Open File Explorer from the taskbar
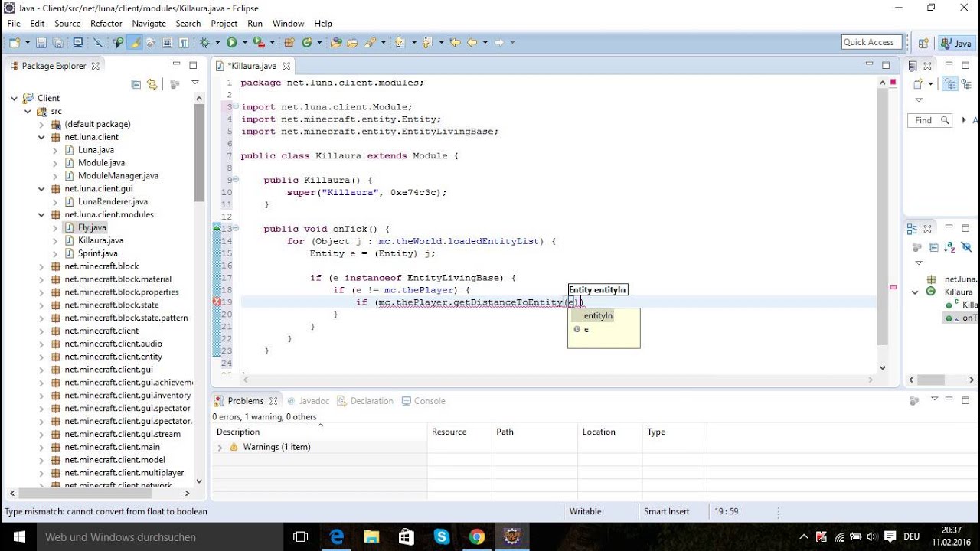 coord(371,536)
